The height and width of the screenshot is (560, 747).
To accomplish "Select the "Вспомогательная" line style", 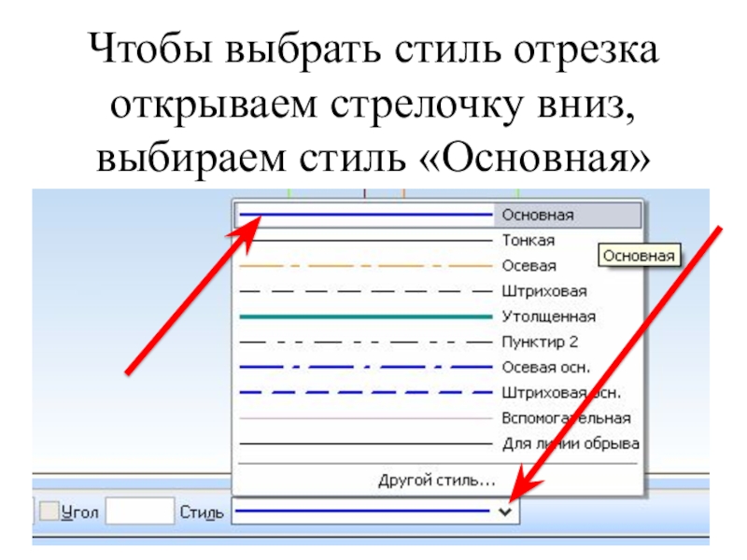I will click(438, 418).
